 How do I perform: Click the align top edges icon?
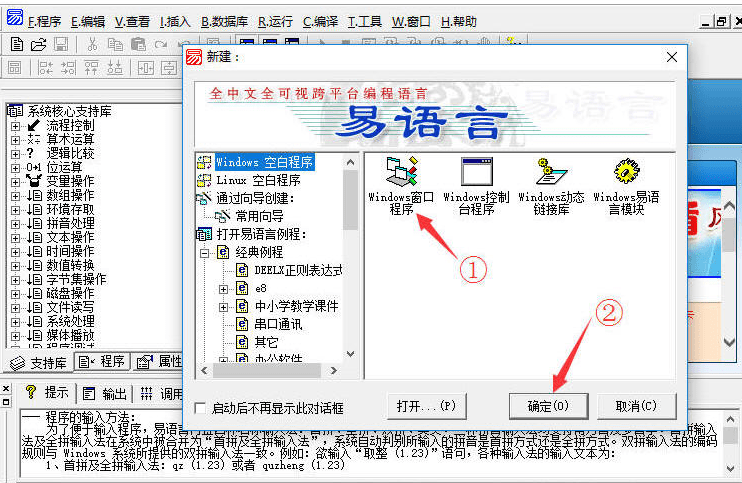91,68
